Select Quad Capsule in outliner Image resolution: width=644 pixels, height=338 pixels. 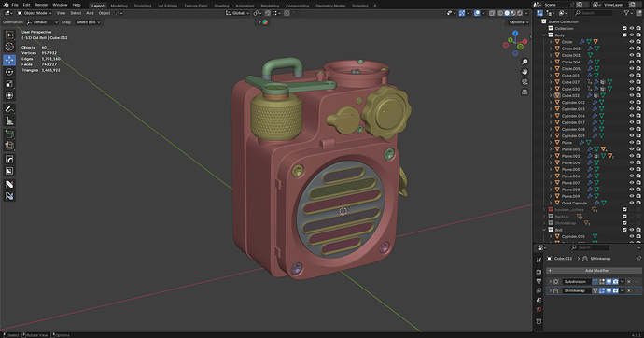pos(574,203)
